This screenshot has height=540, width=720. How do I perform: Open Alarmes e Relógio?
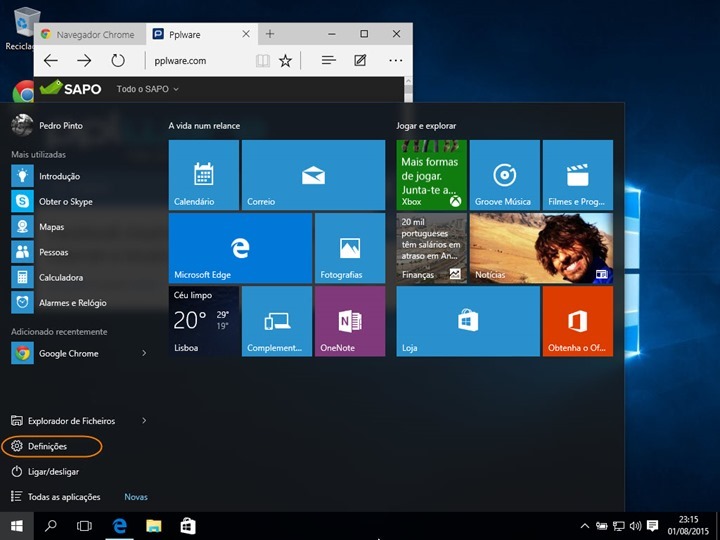pos(80,303)
